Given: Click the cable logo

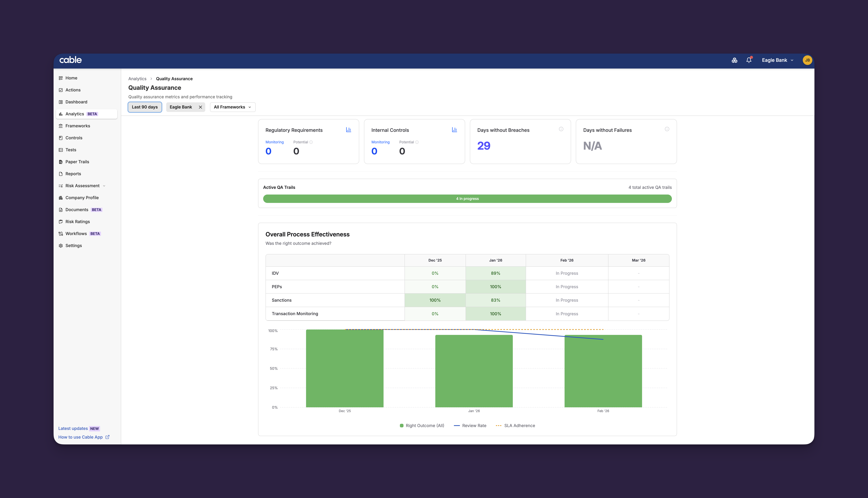Looking at the screenshot, I should click(70, 60).
